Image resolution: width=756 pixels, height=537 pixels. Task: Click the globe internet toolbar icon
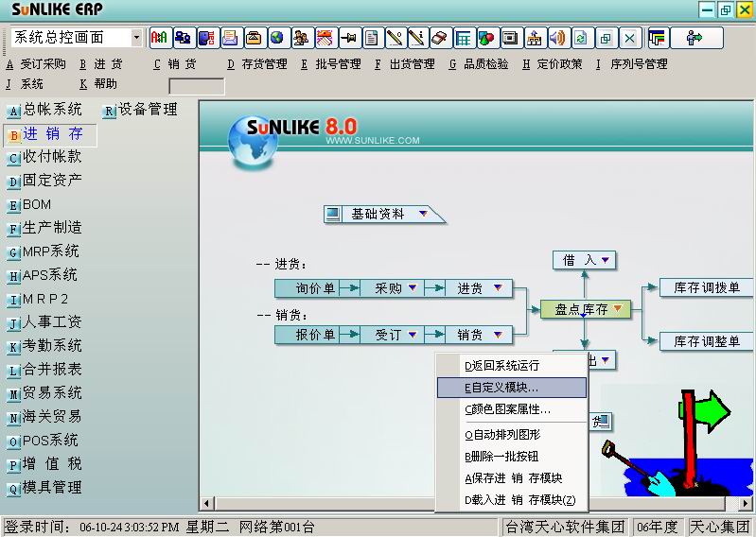[278, 38]
